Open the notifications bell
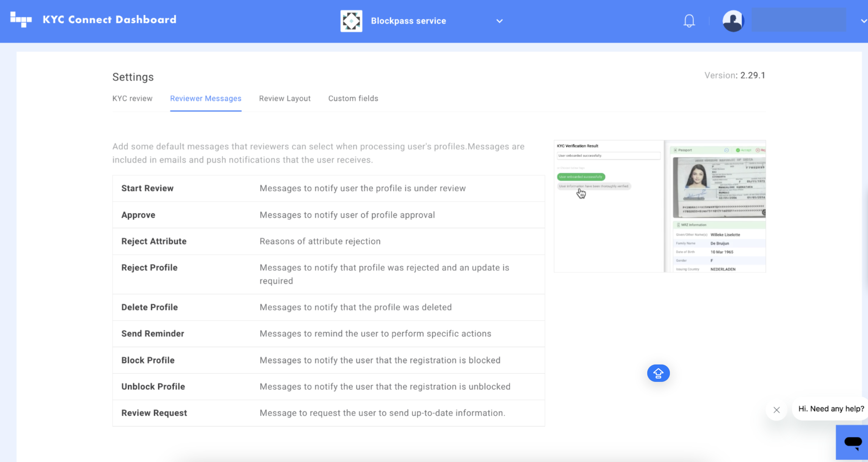Screen dimensions: 868x462 [689, 21]
